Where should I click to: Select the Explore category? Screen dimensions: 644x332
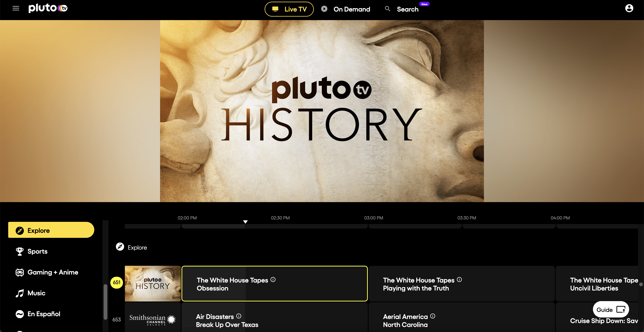coord(51,230)
